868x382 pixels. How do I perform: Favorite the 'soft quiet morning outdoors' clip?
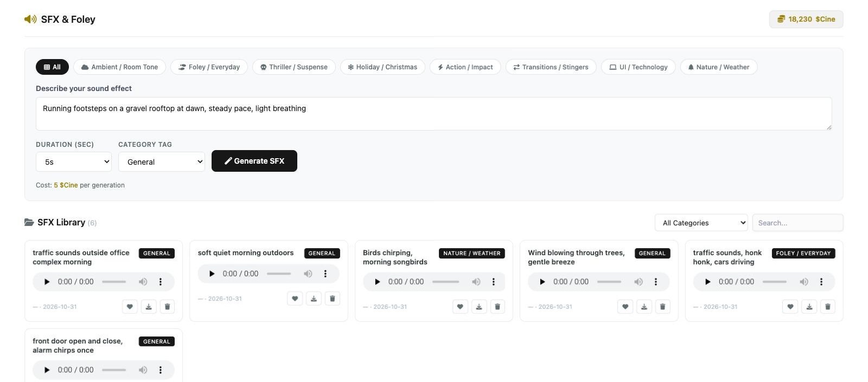click(295, 299)
